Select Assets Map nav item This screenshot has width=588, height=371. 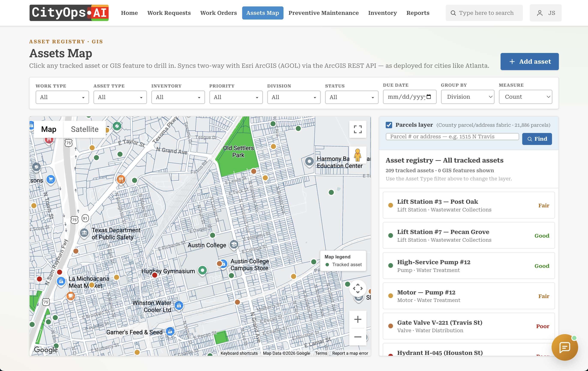pyautogui.click(x=262, y=13)
